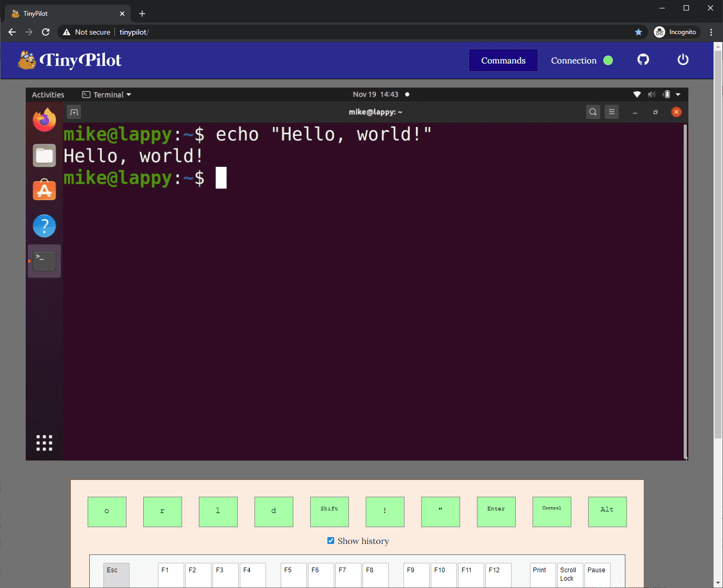Image resolution: width=723 pixels, height=588 pixels.
Task: Open the Connection menu
Action: (x=581, y=60)
